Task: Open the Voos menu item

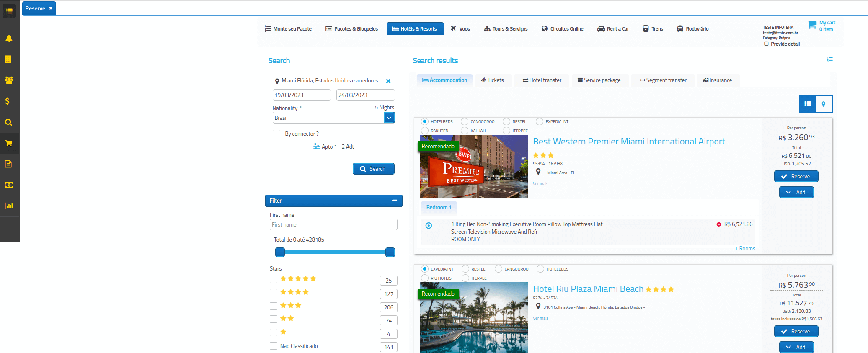Action: click(x=460, y=29)
